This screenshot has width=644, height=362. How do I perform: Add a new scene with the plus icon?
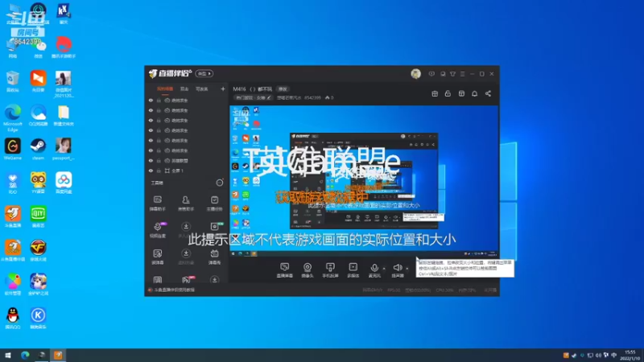click(223, 88)
